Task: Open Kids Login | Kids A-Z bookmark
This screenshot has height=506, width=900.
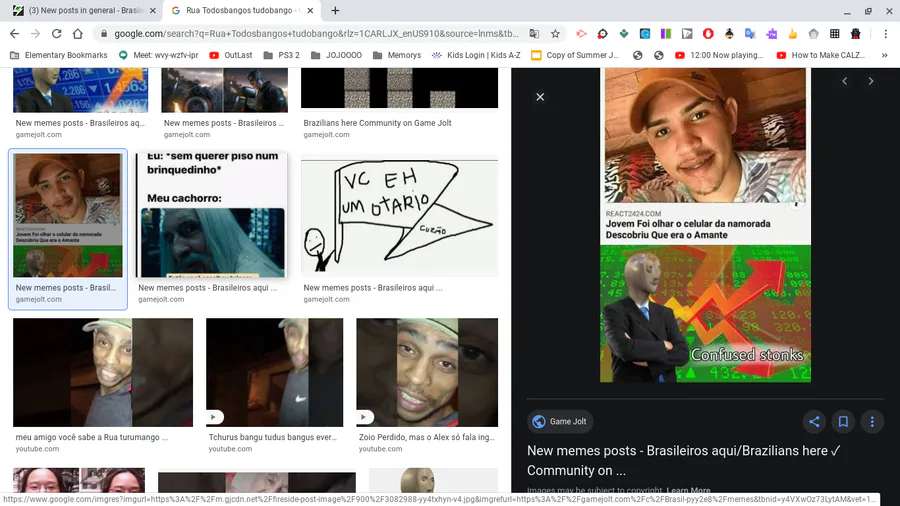Action: [476, 55]
